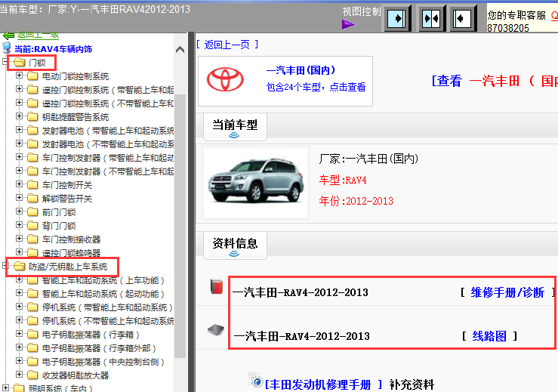Click the 补充资料 text

coord(412,384)
